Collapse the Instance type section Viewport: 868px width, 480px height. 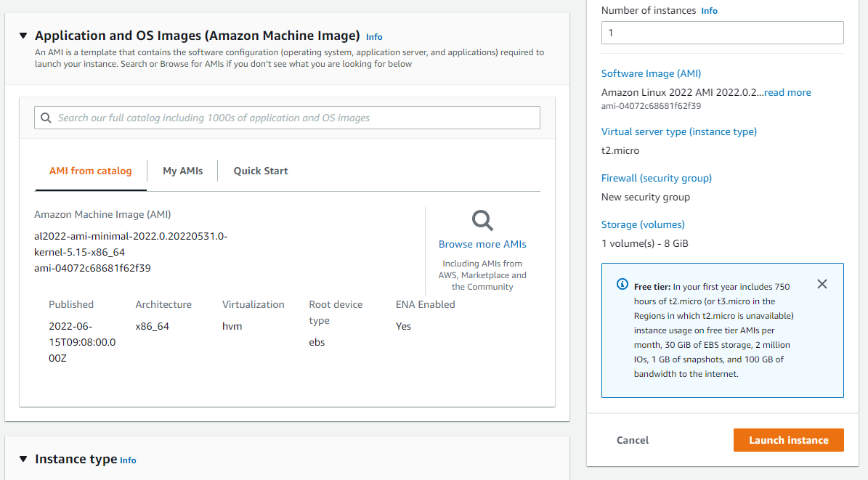(23, 459)
